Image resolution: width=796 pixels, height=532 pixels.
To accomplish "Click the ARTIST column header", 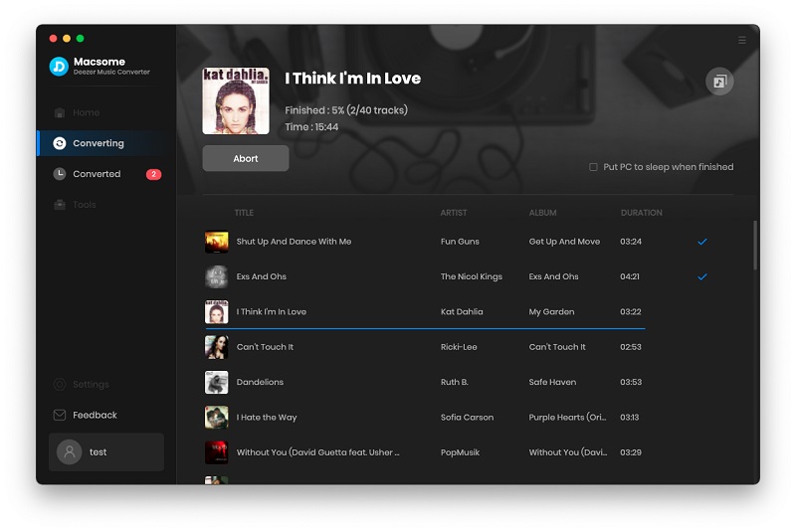I will [x=454, y=213].
